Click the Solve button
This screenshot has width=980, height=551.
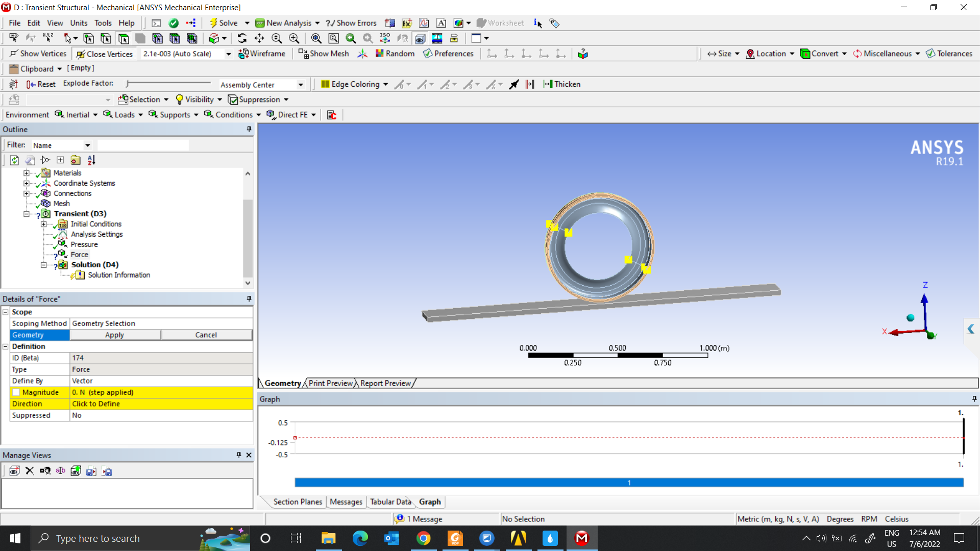click(224, 23)
